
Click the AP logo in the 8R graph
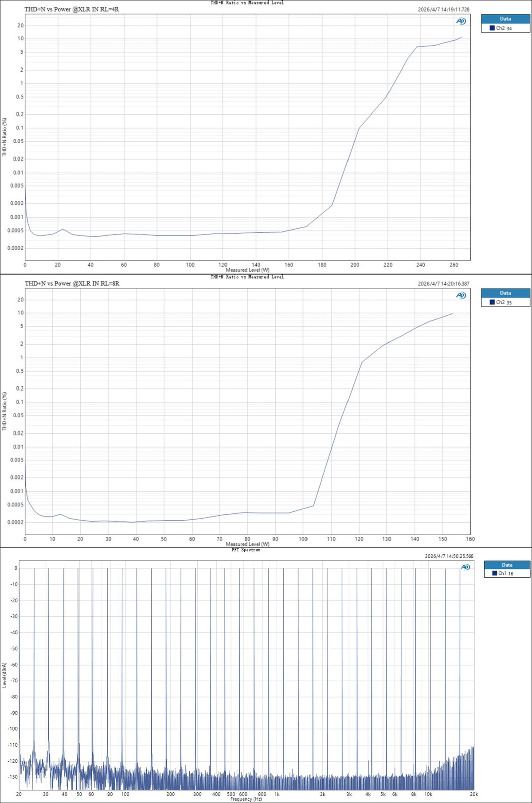point(461,295)
